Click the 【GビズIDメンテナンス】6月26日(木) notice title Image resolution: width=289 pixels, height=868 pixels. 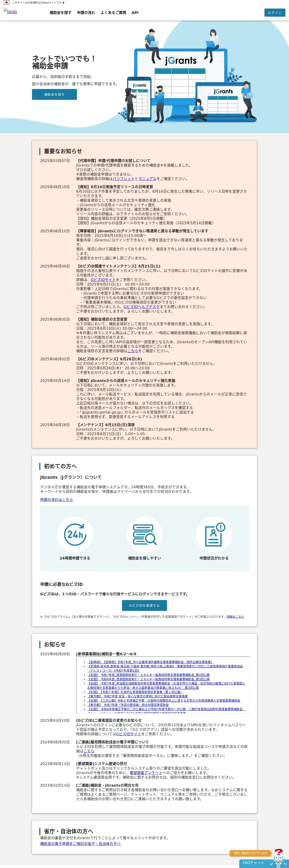(109, 359)
